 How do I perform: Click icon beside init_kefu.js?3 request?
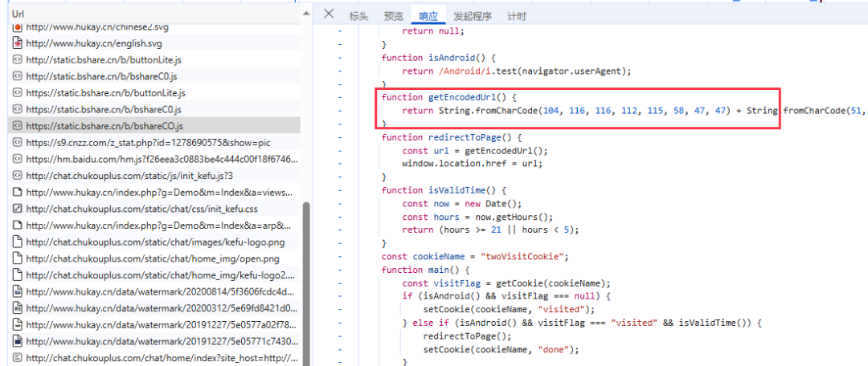(17, 175)
